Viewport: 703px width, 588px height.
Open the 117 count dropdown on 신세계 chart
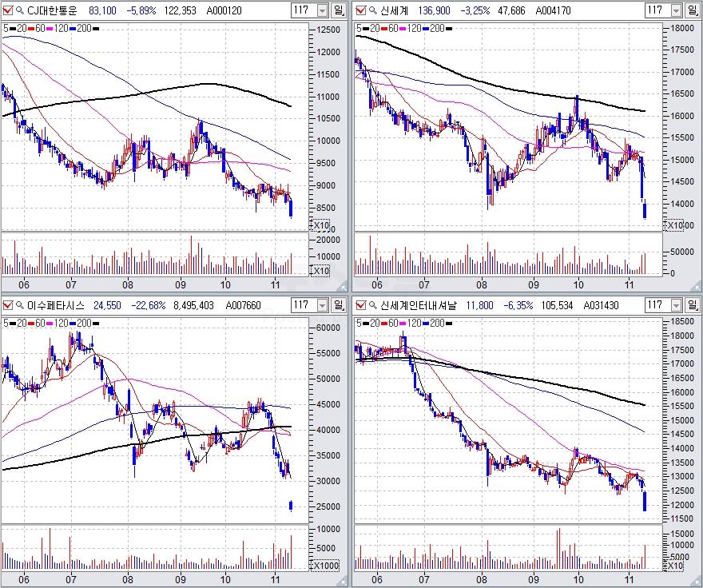pyautogui.click(x=673, y=10)
